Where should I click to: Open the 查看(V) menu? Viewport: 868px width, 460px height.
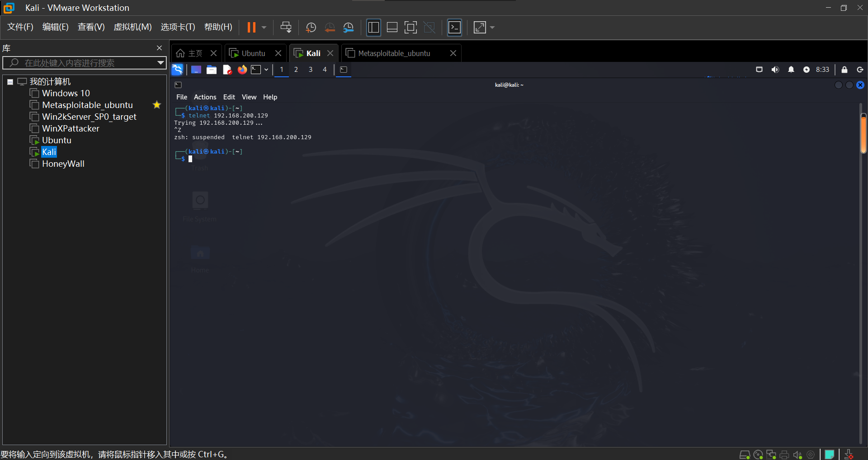(x=91, y=27)
